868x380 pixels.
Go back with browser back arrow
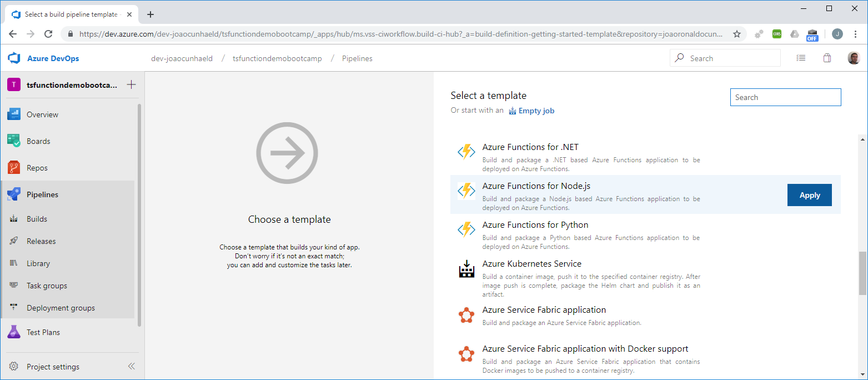point(13,34)
